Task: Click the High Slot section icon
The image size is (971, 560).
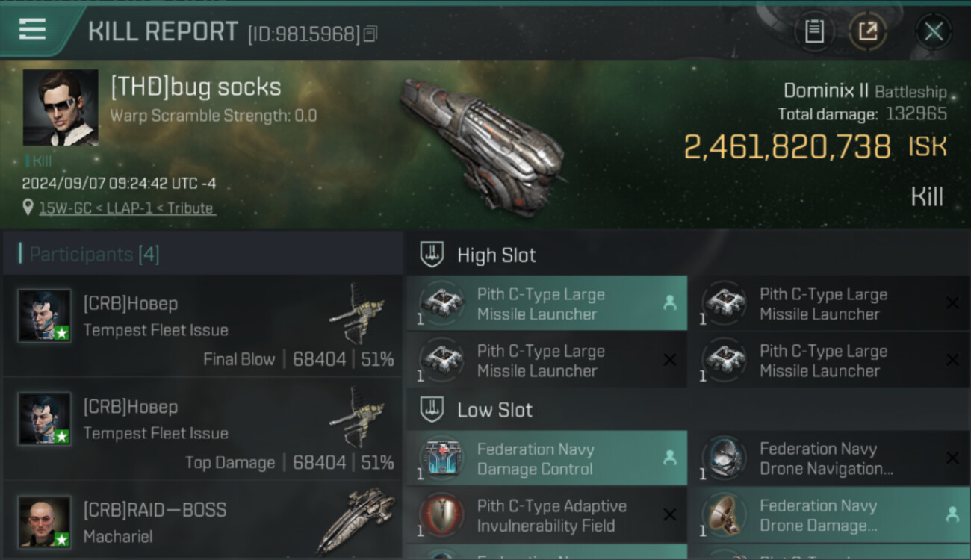Action: tap(432, 255)
